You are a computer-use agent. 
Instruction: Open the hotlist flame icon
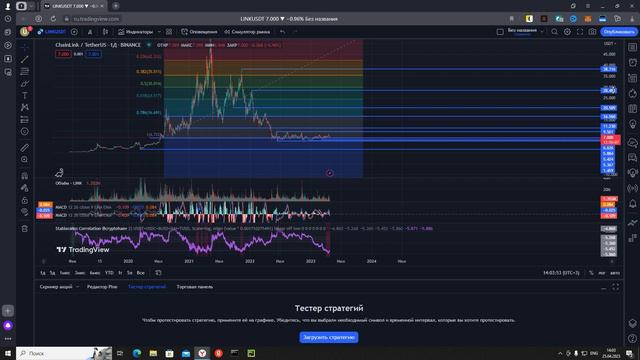pyautogui.click(x=632, y=93)
